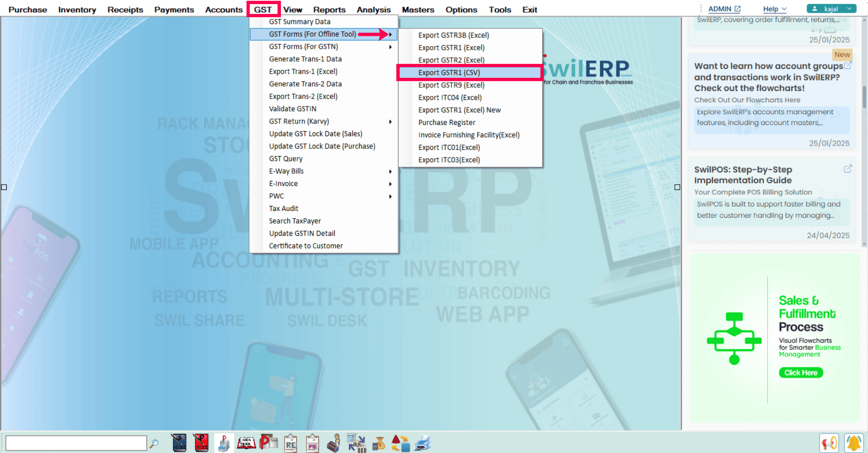The height and width of the screenshot is (453, 868).
Task: Select Export GSTR1 (CSV)
Action: (x=470, y=72)
